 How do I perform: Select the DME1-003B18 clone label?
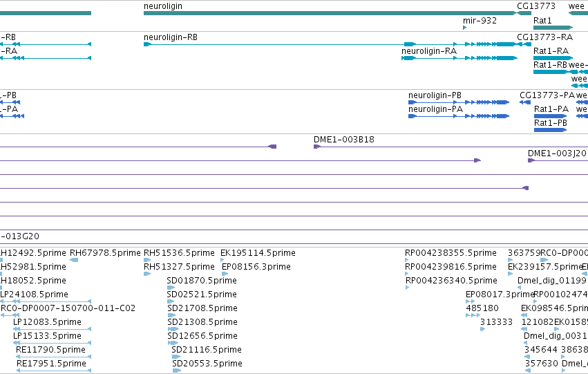344,140
